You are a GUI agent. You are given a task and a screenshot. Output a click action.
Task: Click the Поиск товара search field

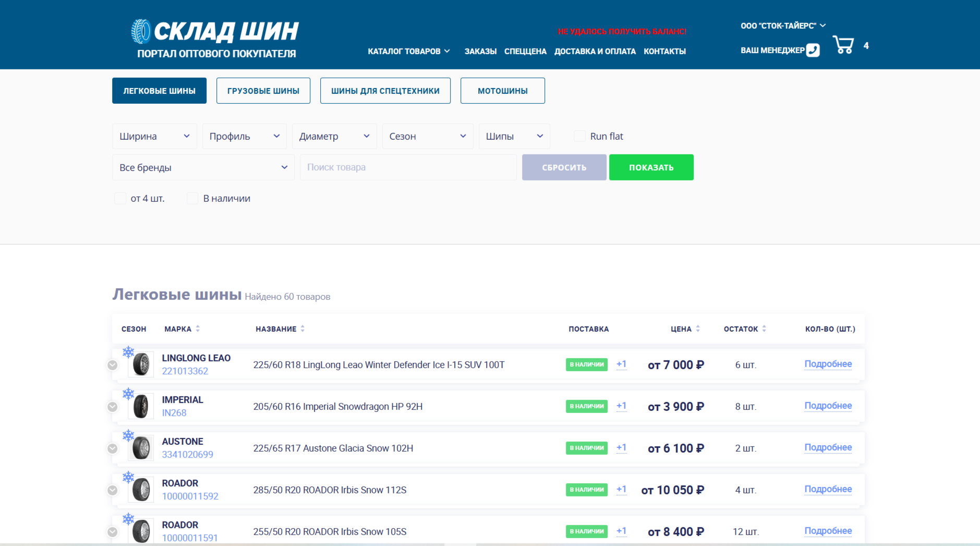point(408,167)
